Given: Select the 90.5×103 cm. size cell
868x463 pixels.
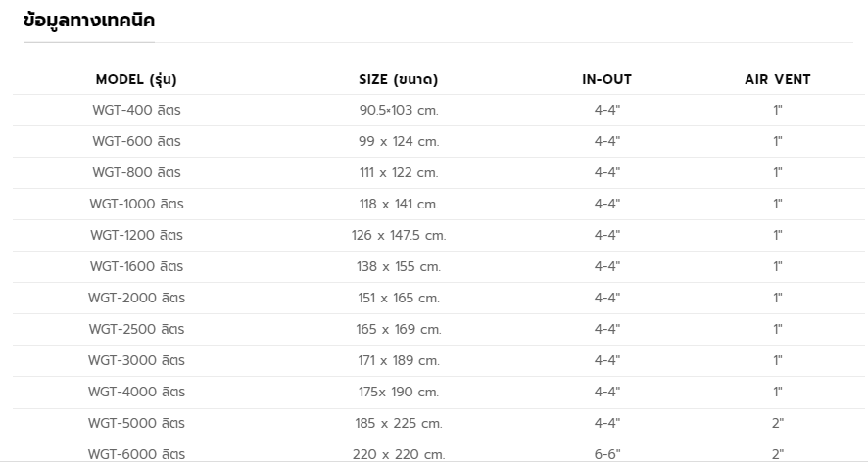Looking at the screenshot, I should (x=398, y=110).
